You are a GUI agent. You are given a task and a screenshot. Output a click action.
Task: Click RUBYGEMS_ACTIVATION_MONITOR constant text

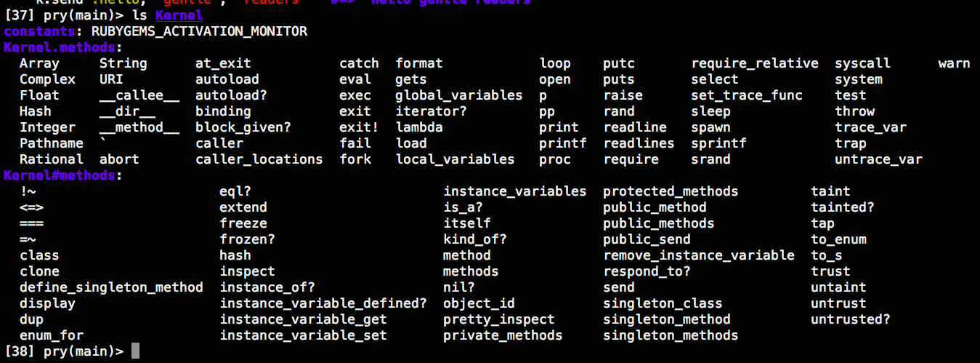[x=199, y=31]
